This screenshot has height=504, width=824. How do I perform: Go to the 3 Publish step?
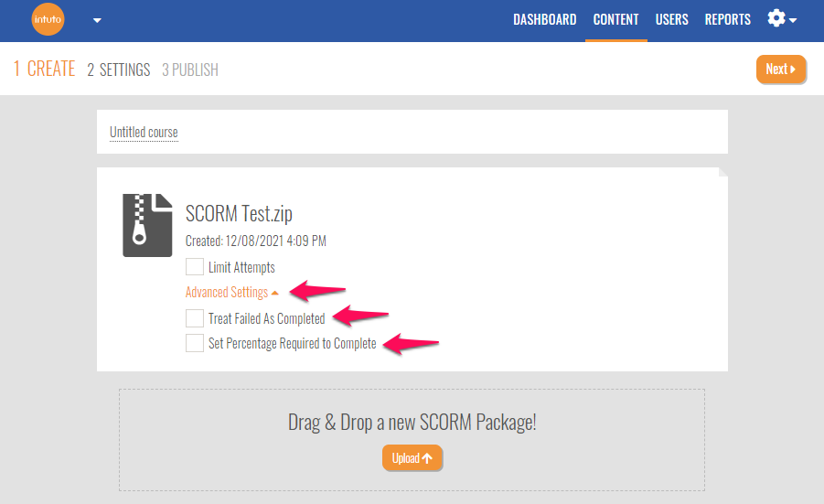tap(189, 70)
